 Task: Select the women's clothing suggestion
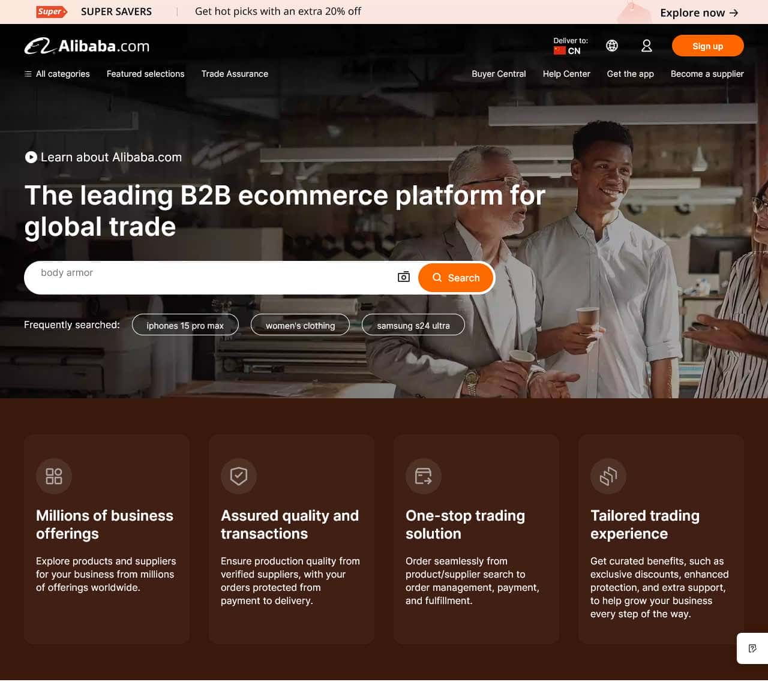coord(301,325)
